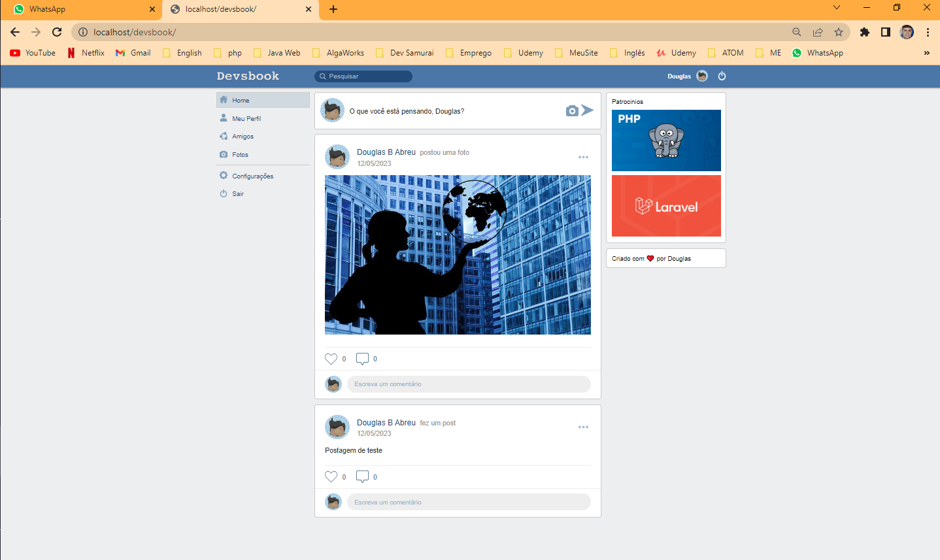Click the send arrow icon in post box
This screenshot has height=560, width=940.
click(587, 110)
